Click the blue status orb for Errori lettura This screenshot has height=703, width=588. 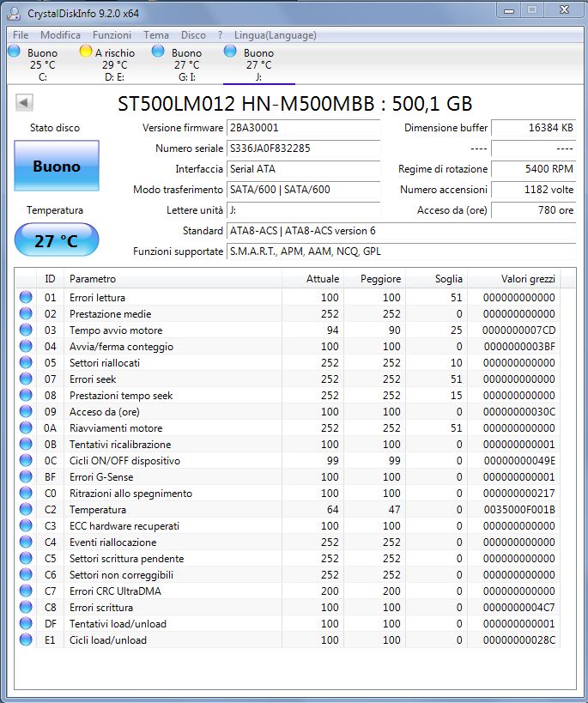click(x=25, y=298)
